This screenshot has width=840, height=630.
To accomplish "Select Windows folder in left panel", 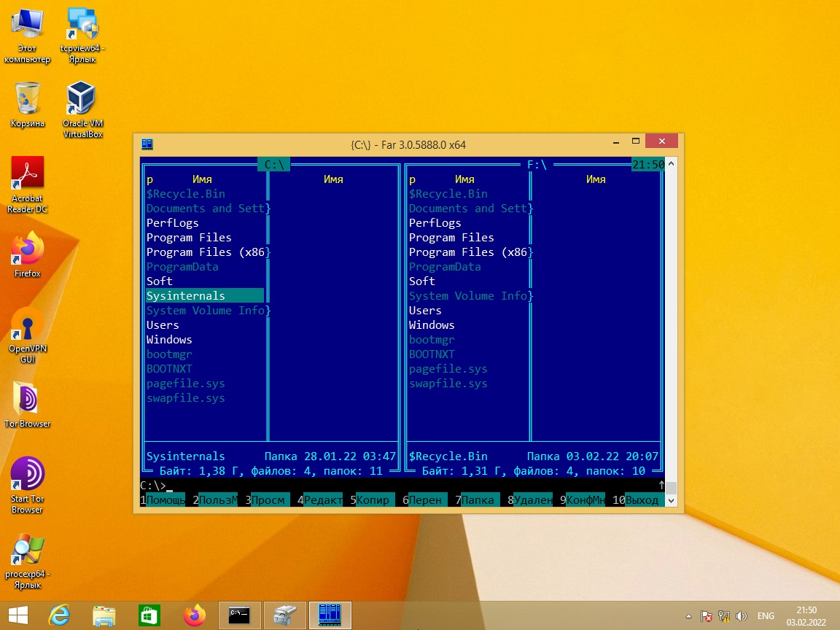I will tap(169, 340).
